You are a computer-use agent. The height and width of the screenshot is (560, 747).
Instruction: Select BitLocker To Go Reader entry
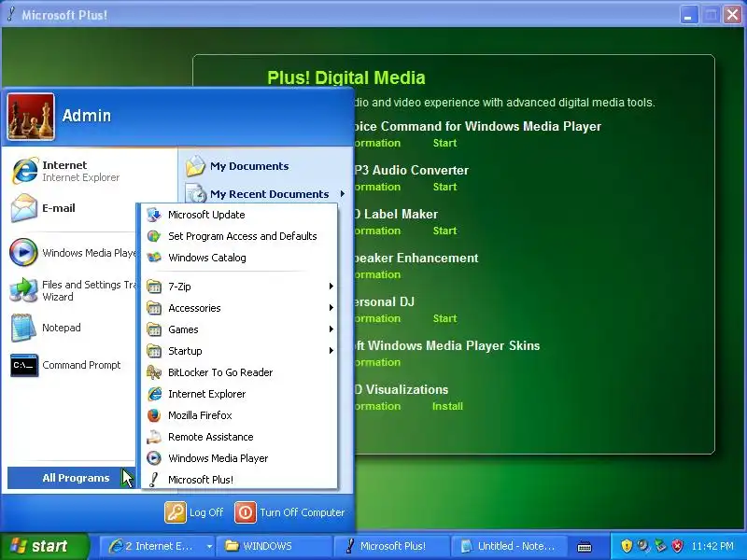[239, 372]
